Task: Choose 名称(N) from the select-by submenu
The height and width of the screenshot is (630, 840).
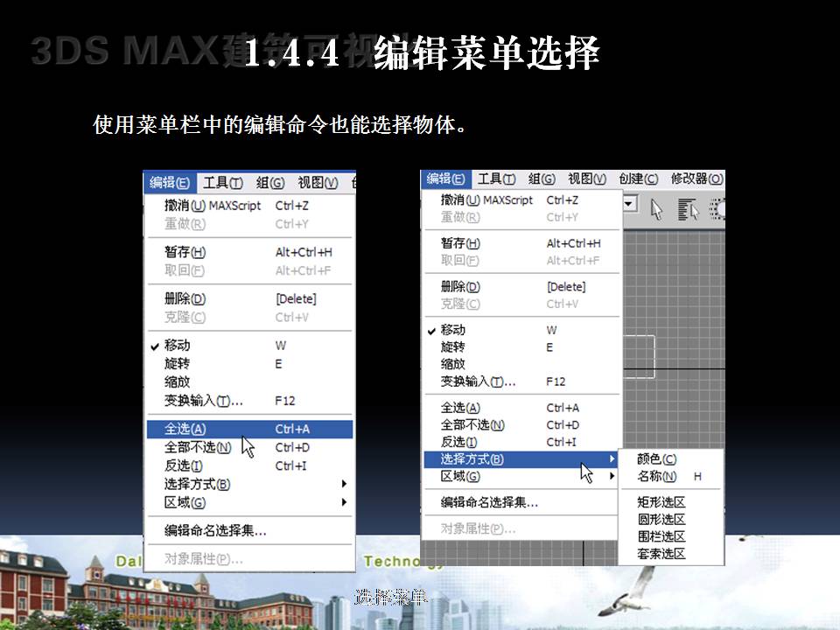Action: point(656,477)
